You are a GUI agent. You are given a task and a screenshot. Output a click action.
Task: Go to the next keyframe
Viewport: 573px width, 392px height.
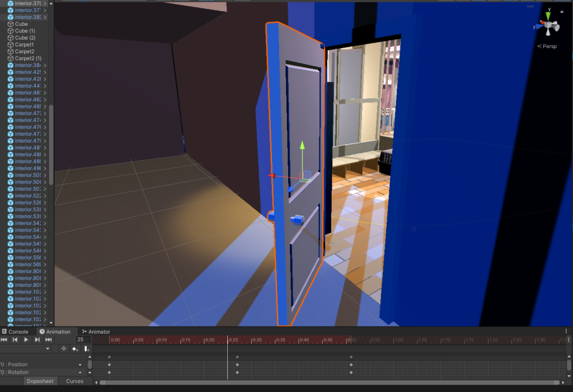37,339
